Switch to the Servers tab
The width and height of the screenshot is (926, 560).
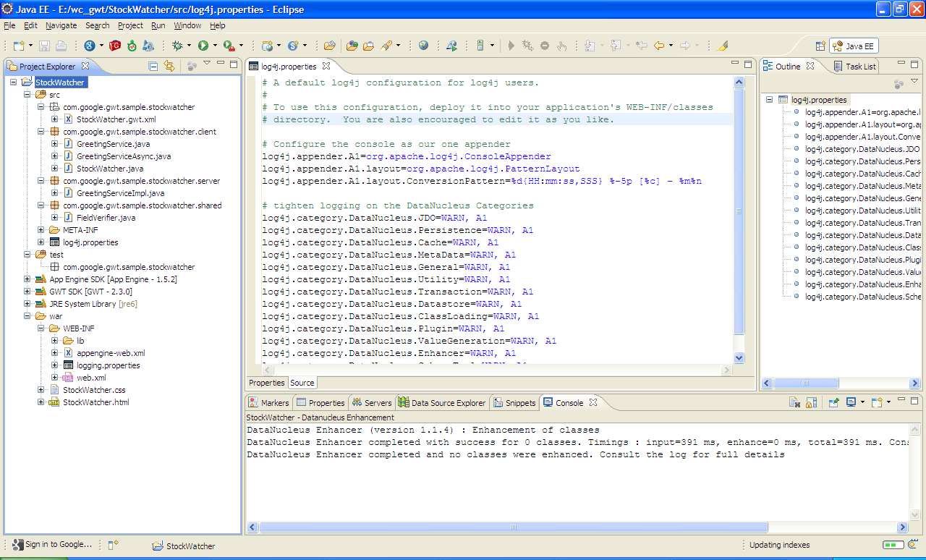(x=372, y=403)
